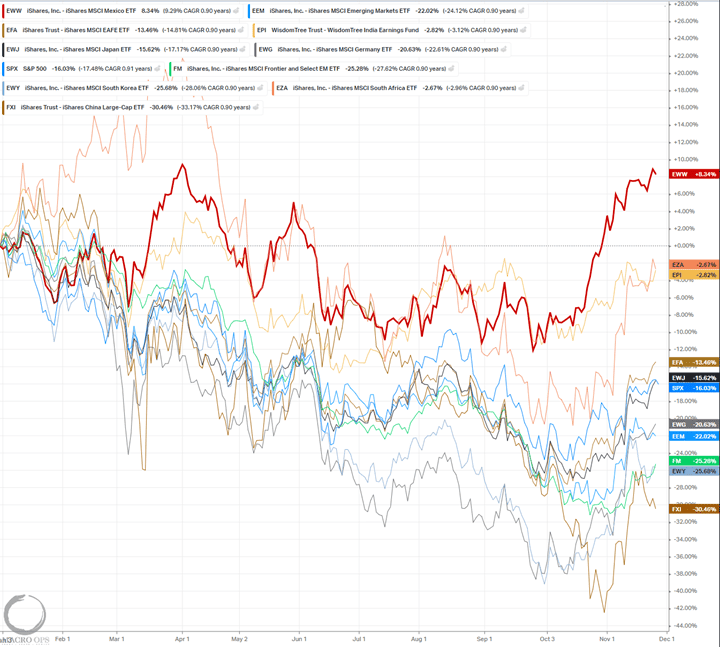Viewport: 720px width, 647px height.
Task: Click the +28.00% tick on percent axis
Action: [x=686, y=4]
